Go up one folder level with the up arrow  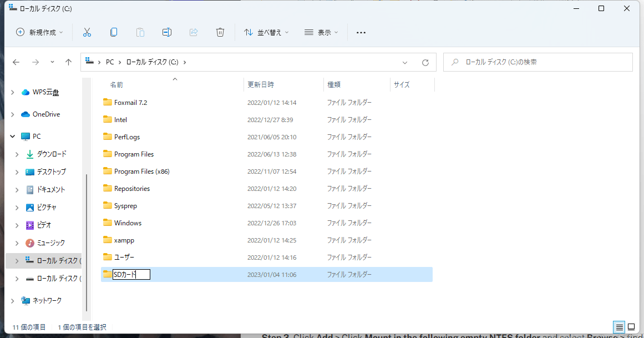pyautogui.click(x=68, y=62)
